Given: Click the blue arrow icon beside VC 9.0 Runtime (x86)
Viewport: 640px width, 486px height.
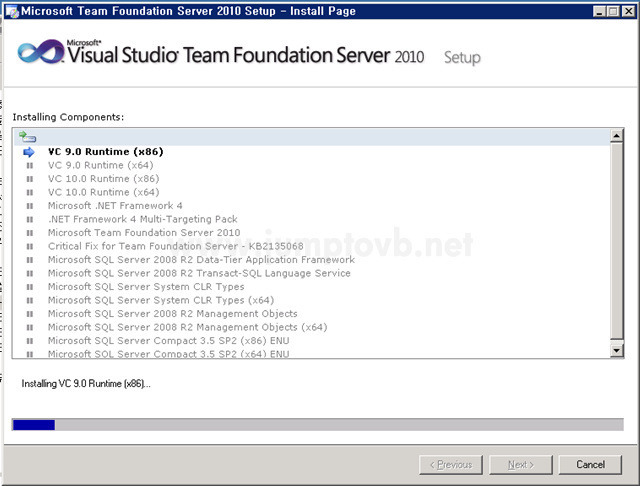Looking at the screenshot, I should pyautogui.click(x=29, y=152).
